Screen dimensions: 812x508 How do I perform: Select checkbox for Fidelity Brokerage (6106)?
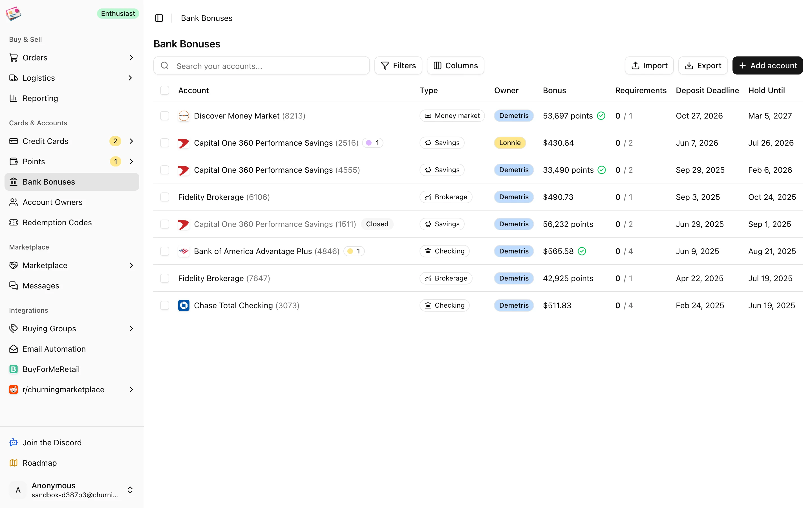pyautogui.click(x=164, y=197)
